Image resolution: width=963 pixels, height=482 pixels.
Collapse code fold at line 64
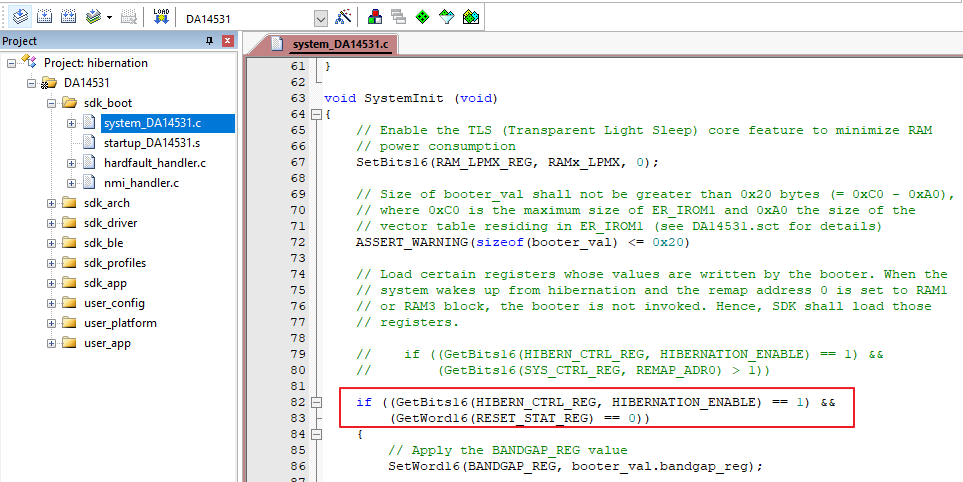[x=316, y=114]
